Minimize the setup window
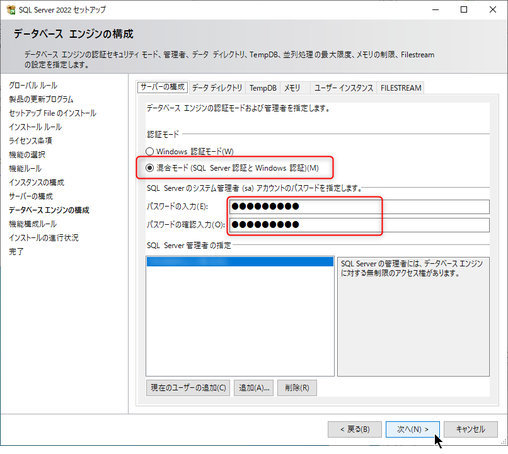 435,10
